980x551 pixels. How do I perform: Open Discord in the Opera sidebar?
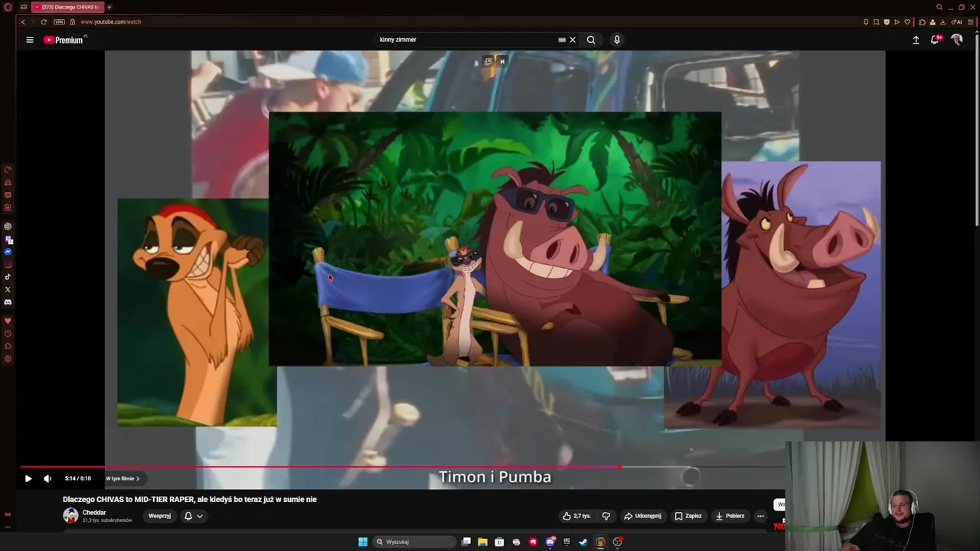coord(8,302)
